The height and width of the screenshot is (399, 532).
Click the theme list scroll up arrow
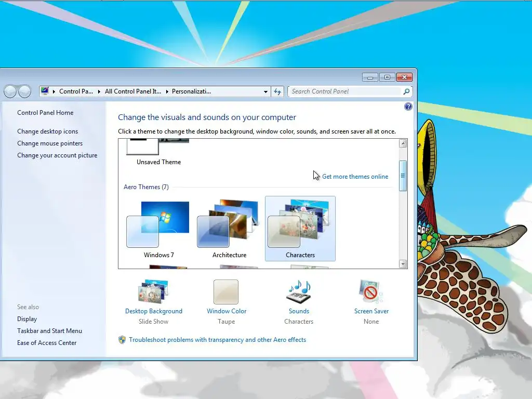coord(403,143)
